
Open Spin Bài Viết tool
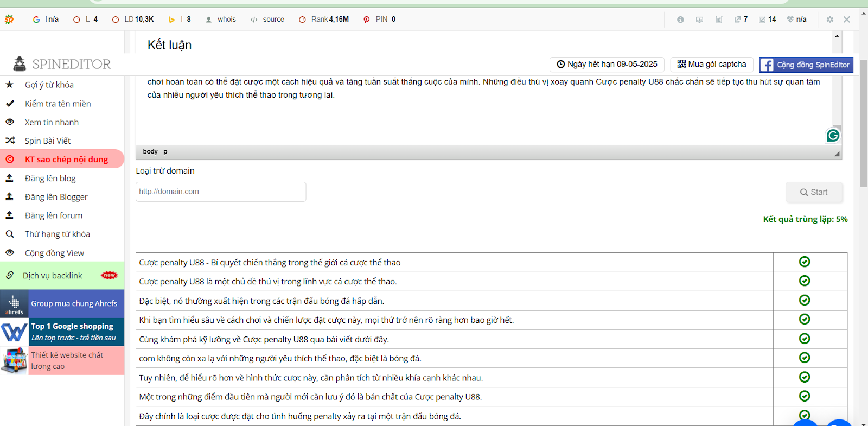(x=48, y=141)
